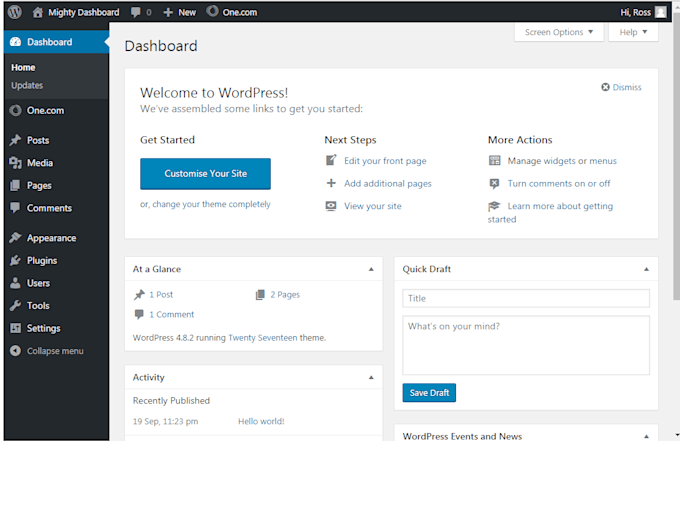Viewport: 680px width, 510px height.
Task: Click the Comments bubble icon in sidebar
Action: click(15, 208)
